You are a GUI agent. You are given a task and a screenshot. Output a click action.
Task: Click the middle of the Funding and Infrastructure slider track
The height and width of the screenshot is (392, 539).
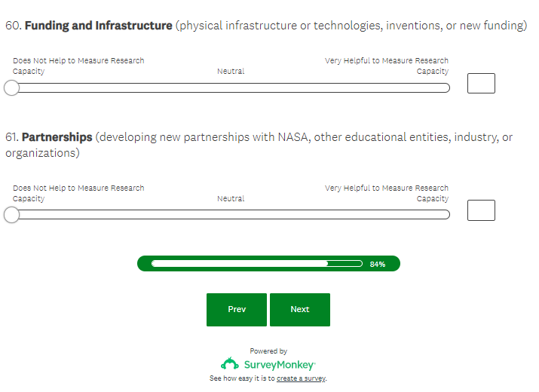pos(231,88)
